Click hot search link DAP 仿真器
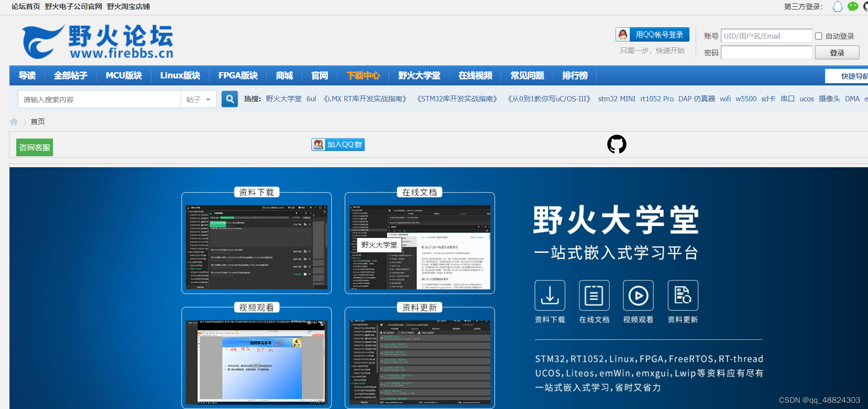Viewport: 868px width, 409px height. [x=697, y=99]
